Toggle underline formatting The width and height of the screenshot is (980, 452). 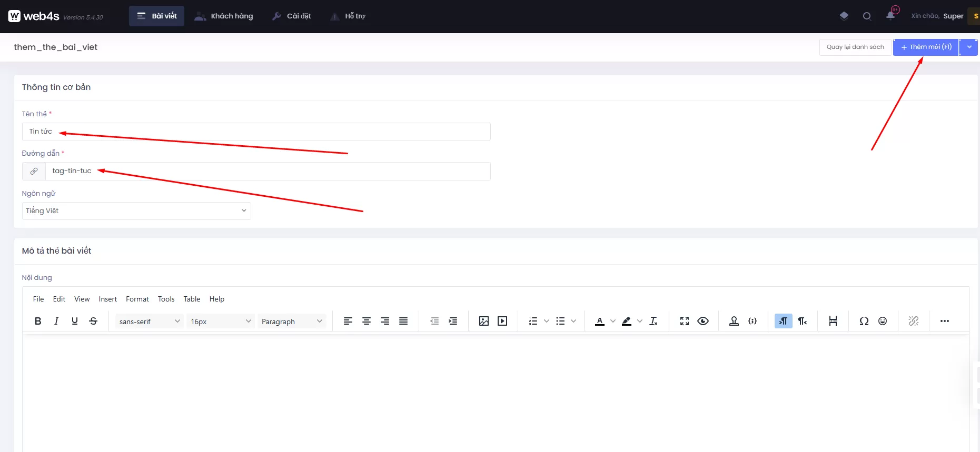(75, 321)
